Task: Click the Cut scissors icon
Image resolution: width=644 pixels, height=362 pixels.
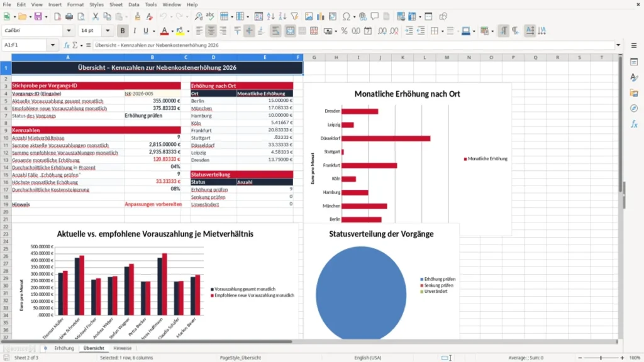Action: point(96,16)
